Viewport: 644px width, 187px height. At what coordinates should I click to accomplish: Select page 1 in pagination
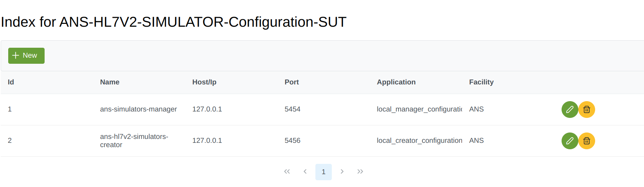[323, 172]
